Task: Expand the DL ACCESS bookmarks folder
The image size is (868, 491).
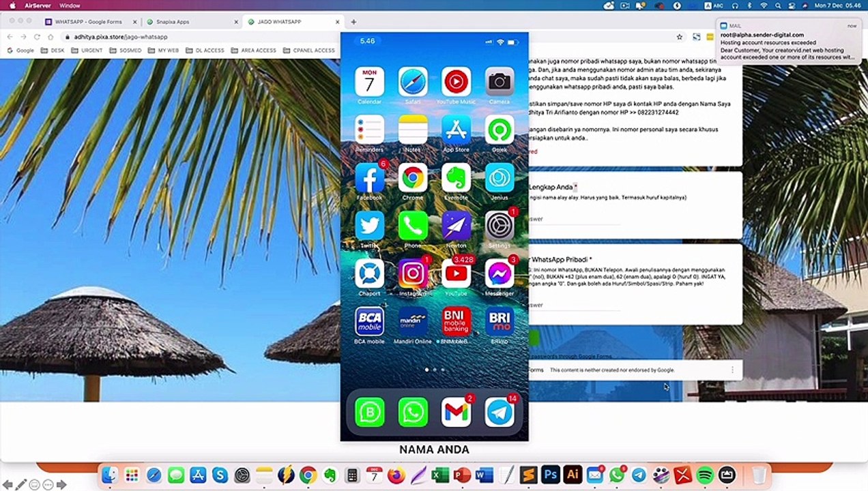Action: click(x=205, y=50)
